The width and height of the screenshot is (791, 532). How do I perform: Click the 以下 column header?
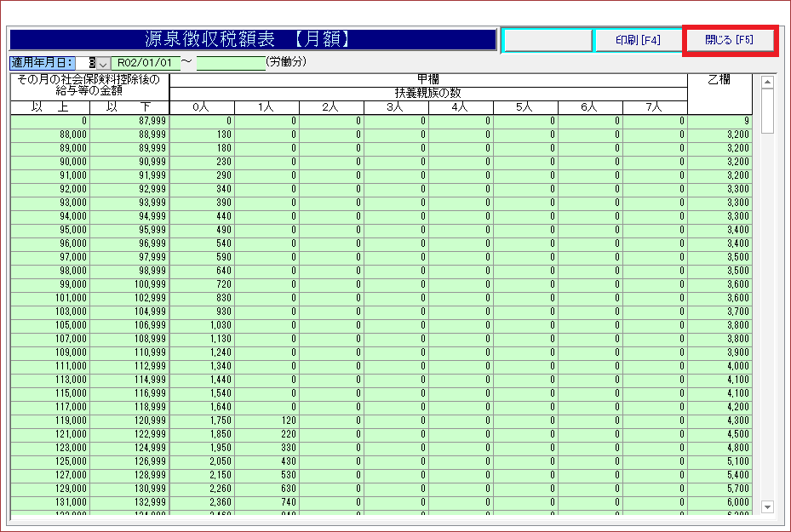point(129,107)
